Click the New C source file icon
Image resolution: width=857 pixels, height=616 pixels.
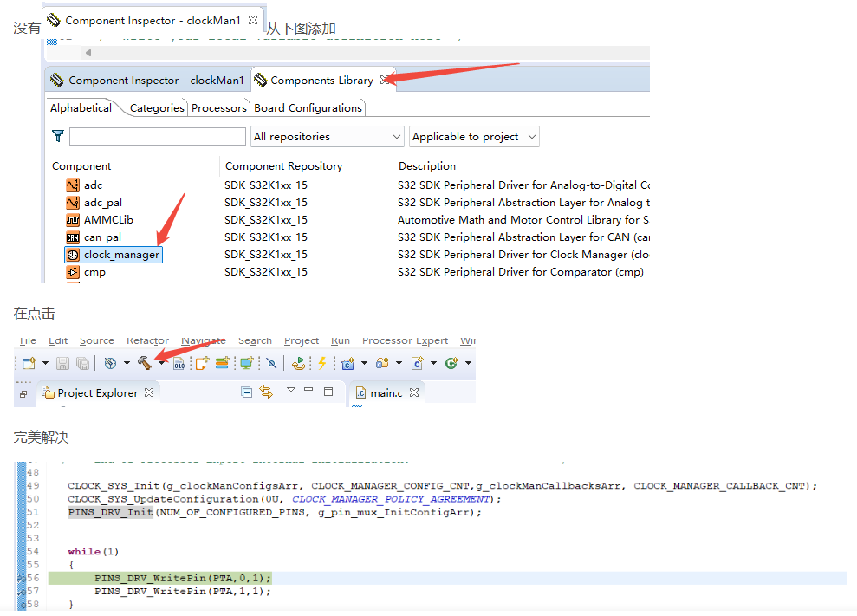click(x=418, y=363)
